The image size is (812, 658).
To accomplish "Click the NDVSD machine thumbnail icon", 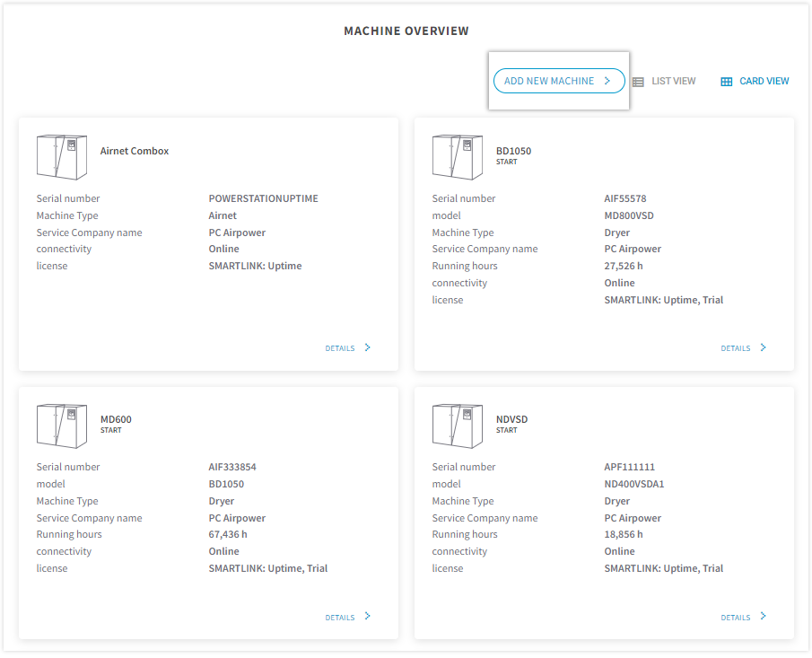I will (x=457, y=425).
